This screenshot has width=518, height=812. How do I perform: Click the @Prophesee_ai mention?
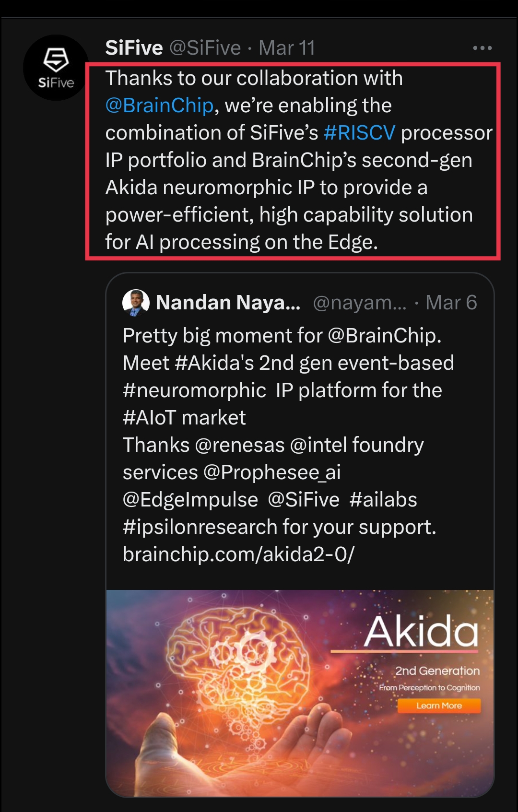coord(272,472)
